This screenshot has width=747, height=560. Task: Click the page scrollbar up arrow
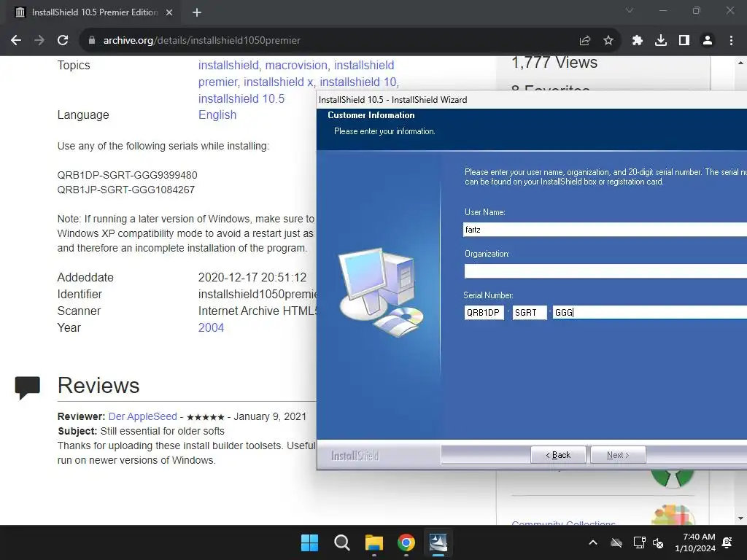(x=740, y=63)
